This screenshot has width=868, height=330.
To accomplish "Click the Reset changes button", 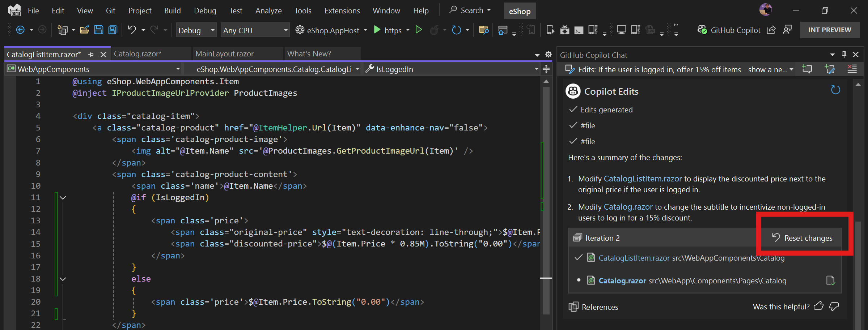I will coord(802,238).
